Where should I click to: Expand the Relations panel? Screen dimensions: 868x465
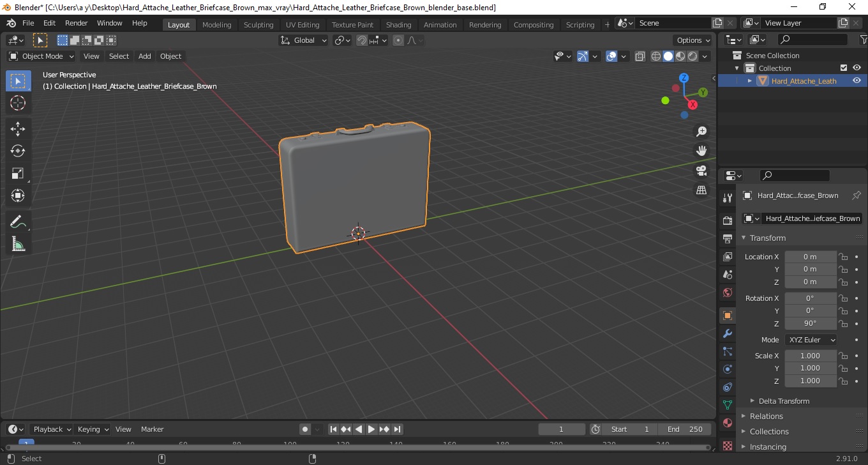tap(766, 416)
